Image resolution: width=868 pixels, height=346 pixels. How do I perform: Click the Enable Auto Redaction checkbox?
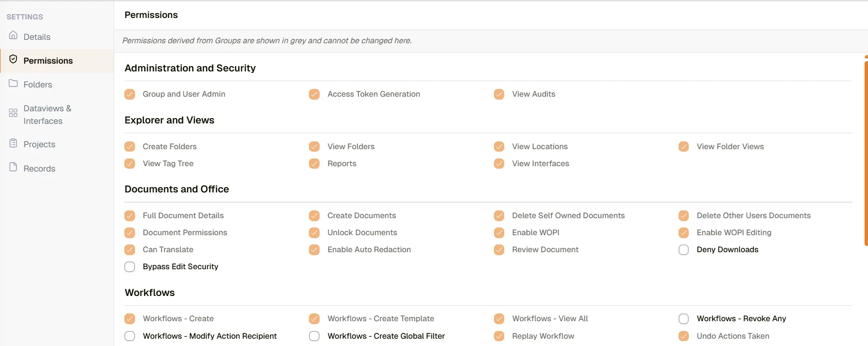click(x=314, y=250)
